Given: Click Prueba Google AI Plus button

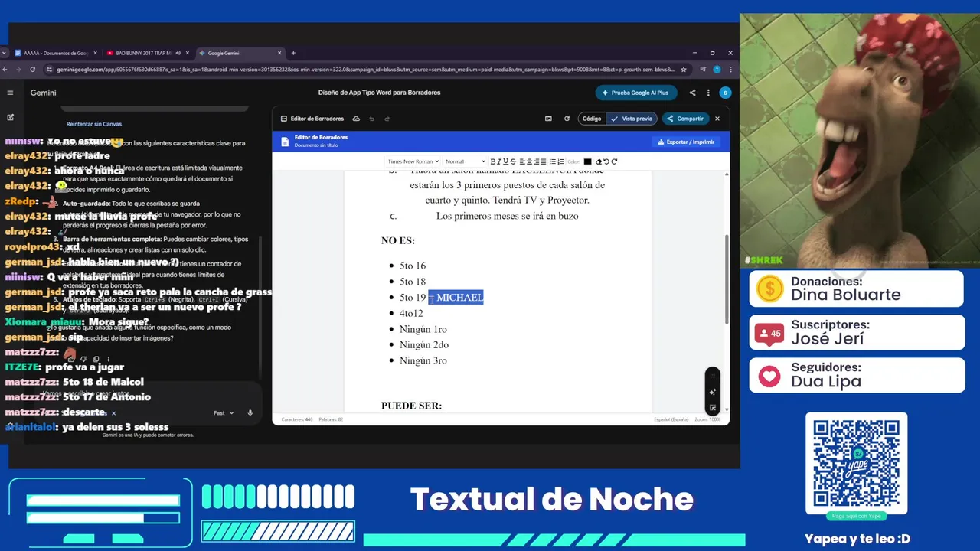Looking at the screenshot, I should (x=636, y=93).
